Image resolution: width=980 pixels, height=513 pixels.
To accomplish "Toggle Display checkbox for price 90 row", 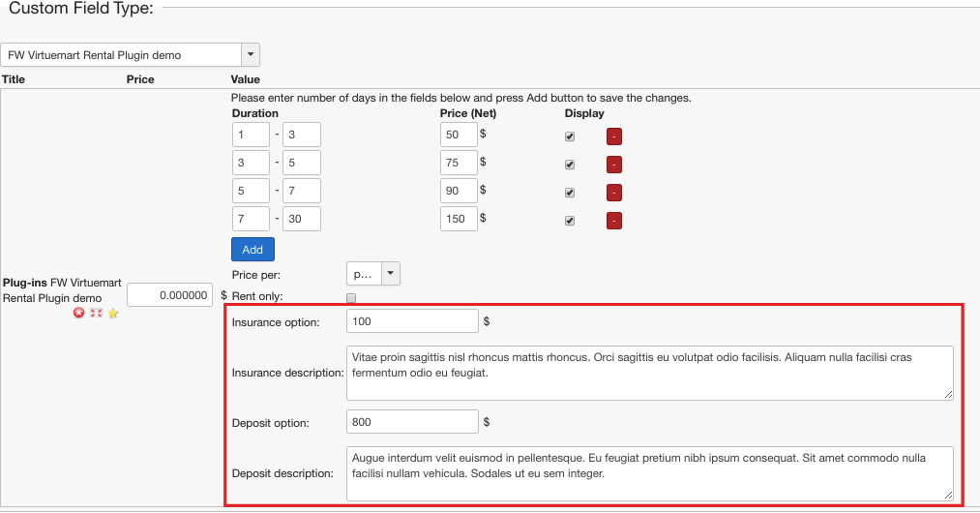I will pyautogui.click(x=570, y=193).
